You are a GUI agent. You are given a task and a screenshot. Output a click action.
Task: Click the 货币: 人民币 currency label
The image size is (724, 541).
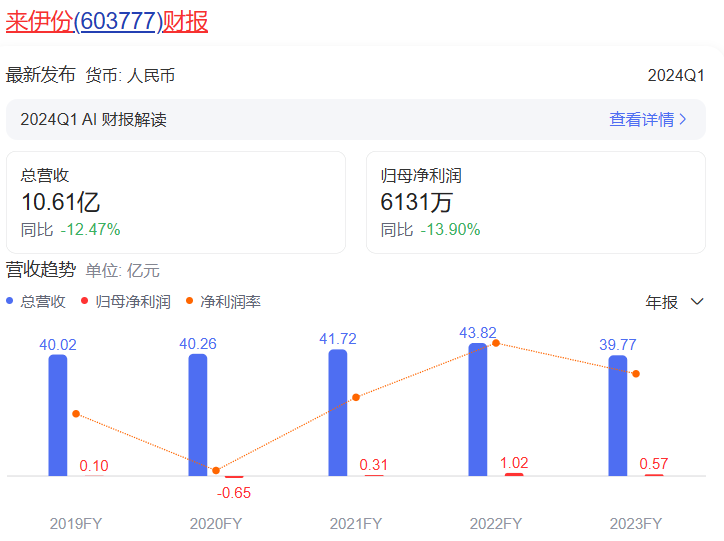pos(130,76)
